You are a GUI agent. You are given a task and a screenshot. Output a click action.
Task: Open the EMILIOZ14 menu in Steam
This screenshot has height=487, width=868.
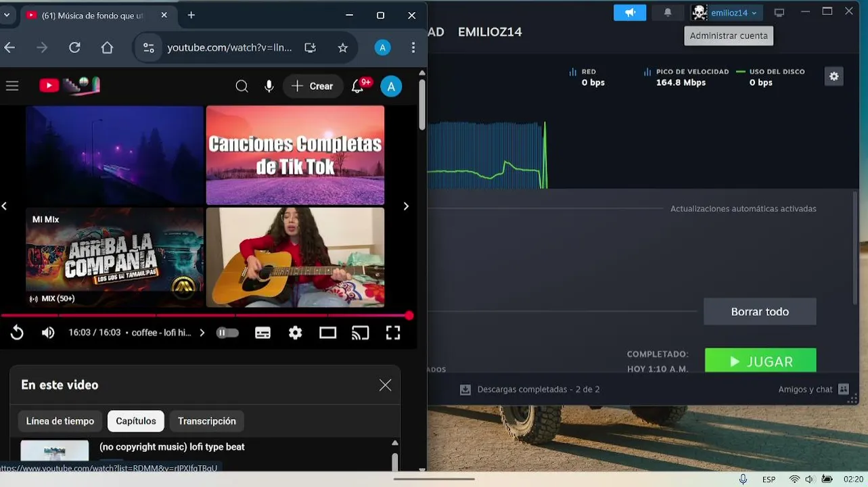pos(490,32)
